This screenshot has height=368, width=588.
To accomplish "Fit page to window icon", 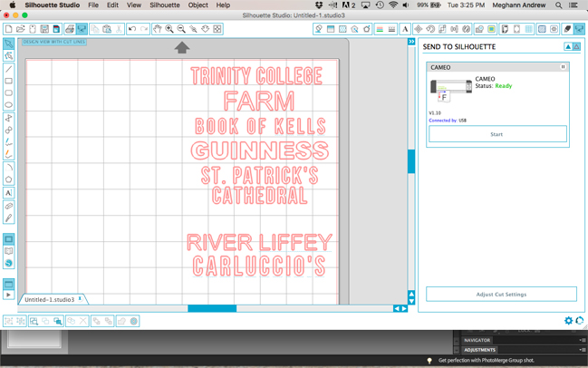I will pos(217,29).
